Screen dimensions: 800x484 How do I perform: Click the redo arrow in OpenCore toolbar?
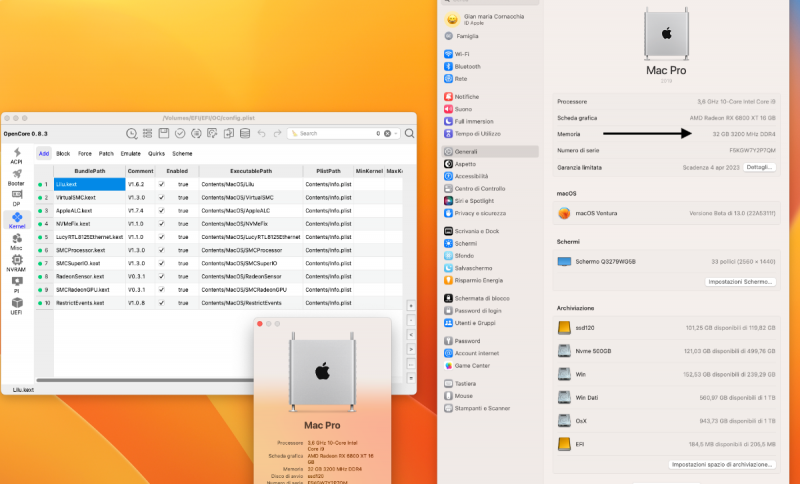[278, 133]
